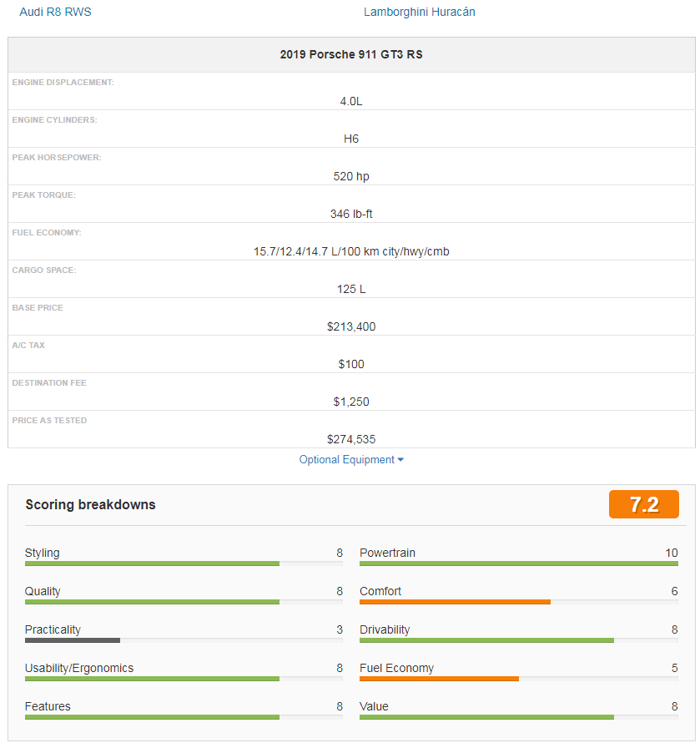Select the Drivability score label
Viewport: 700px width, 743px height.
pyautogui.click(x=385, y=629)
